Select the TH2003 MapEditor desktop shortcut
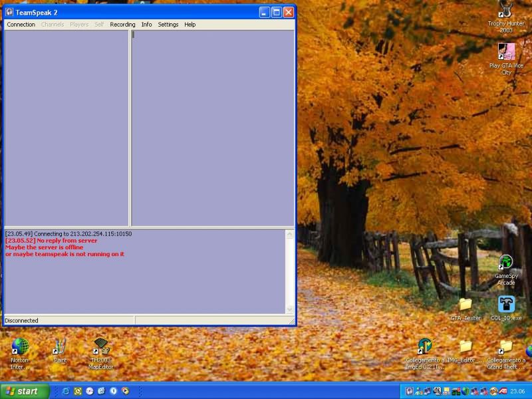This screenshot has width=532, height=399. coord(101,354)
